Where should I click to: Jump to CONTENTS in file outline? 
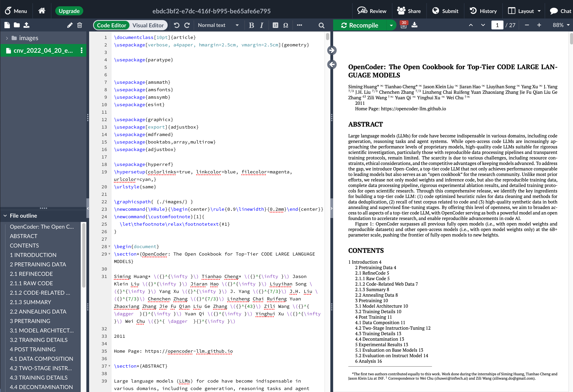(24, 245)
